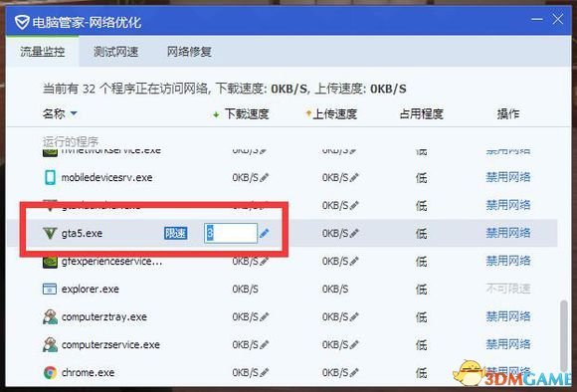Minimize the 电脑管家 window
This screenshot has width=577, height=392.
click(537, 19)
